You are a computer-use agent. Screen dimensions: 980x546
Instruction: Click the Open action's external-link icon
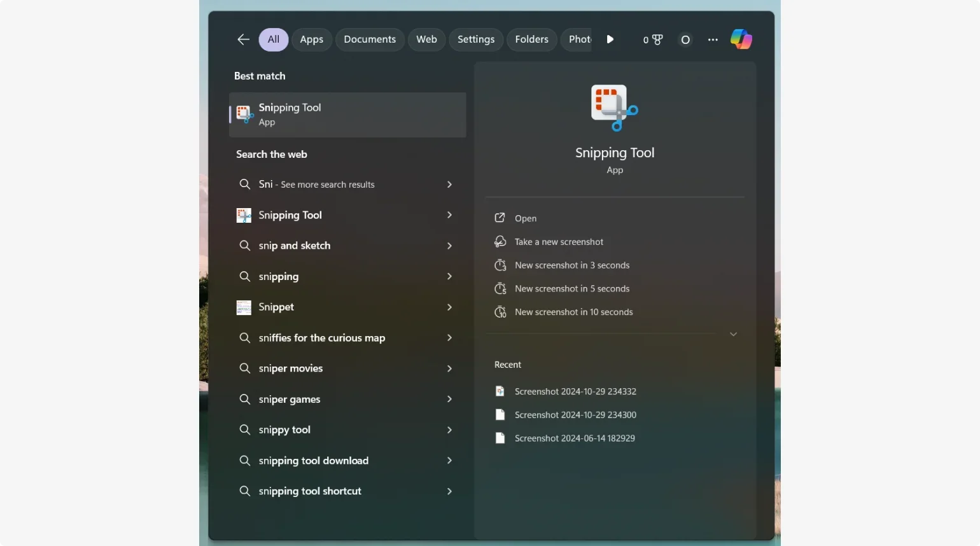point(500,218)
